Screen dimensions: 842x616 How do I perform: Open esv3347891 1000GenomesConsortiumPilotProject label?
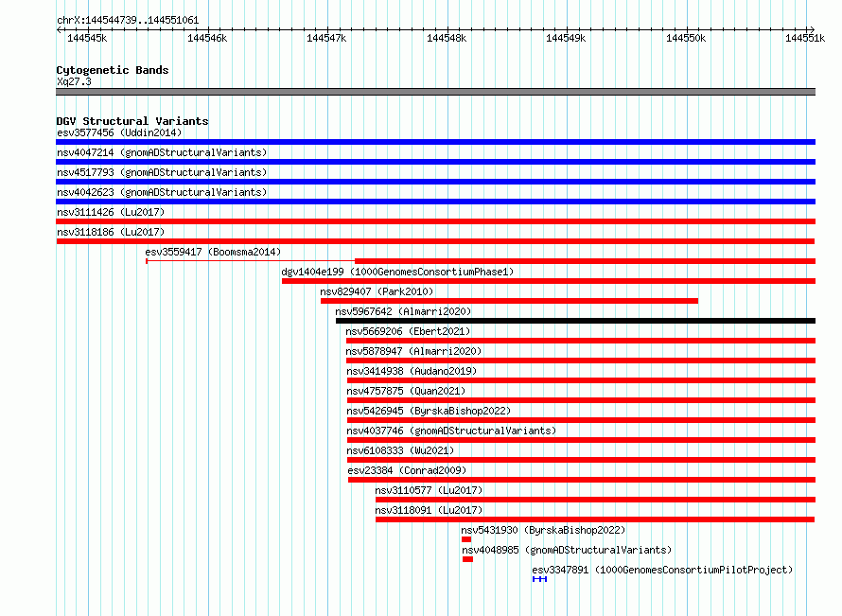point(662,570)
